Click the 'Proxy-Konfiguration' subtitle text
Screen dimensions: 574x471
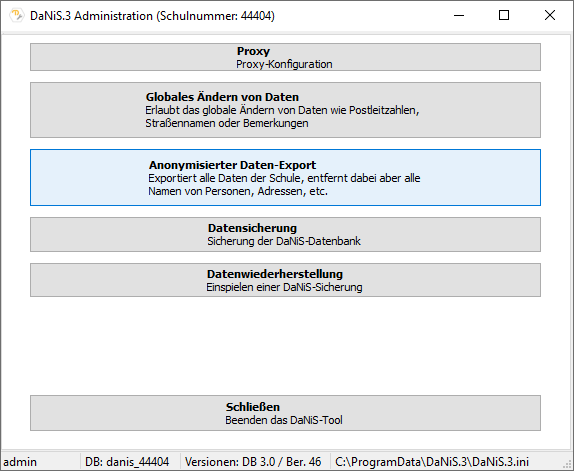point(284,64)
